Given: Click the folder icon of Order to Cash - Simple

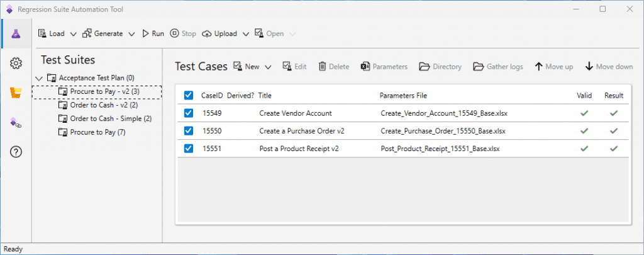Looking at the screenshot, I should click(x=63, y=119).
